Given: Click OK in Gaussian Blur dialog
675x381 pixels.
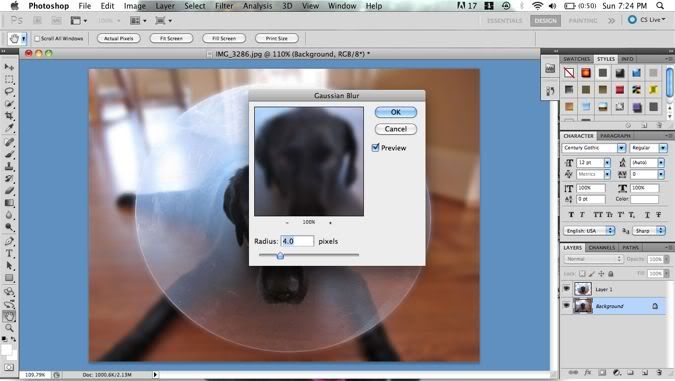Looking at the screenshot, I should [396, 112].
